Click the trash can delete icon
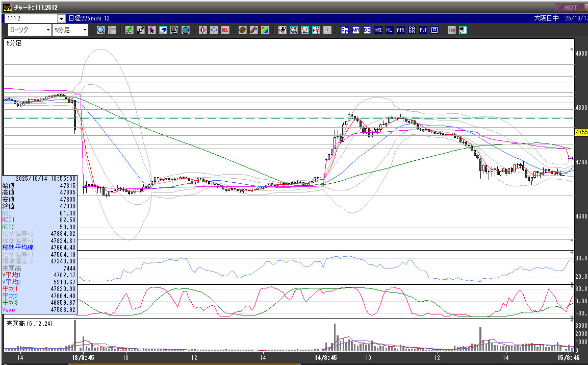Viewport: 588px width, 365px height. 186,30
